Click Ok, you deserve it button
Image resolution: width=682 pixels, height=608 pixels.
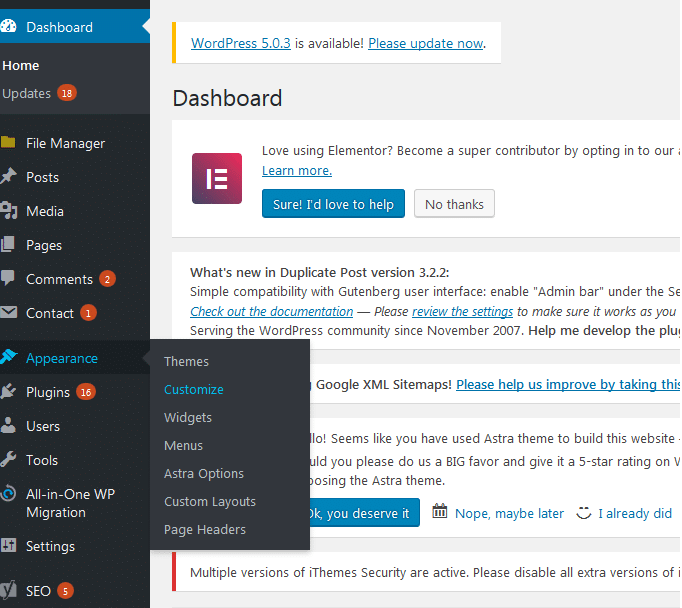(364, 513)
